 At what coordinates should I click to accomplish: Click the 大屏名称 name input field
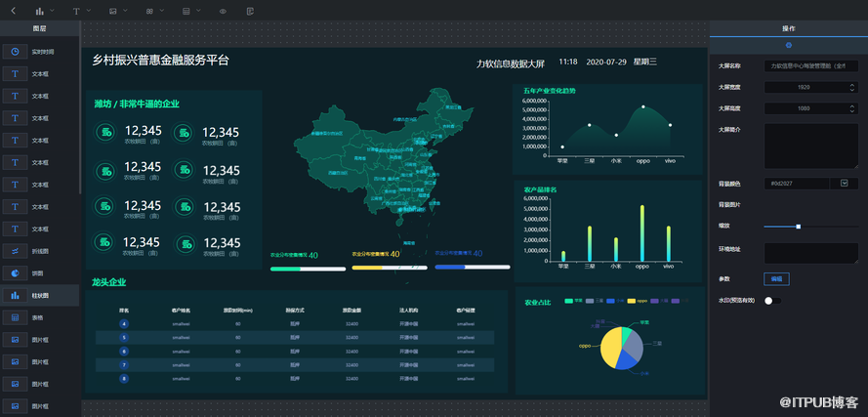(x=810, y=65)
